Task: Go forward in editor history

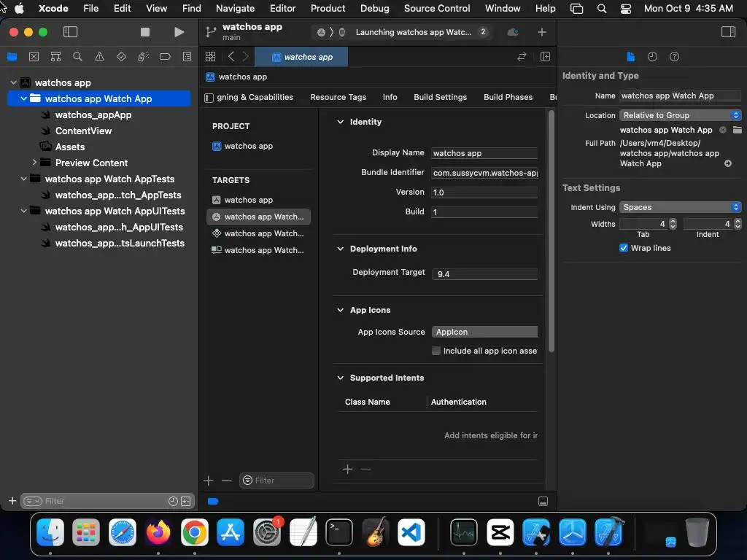Action: (245, 57)
